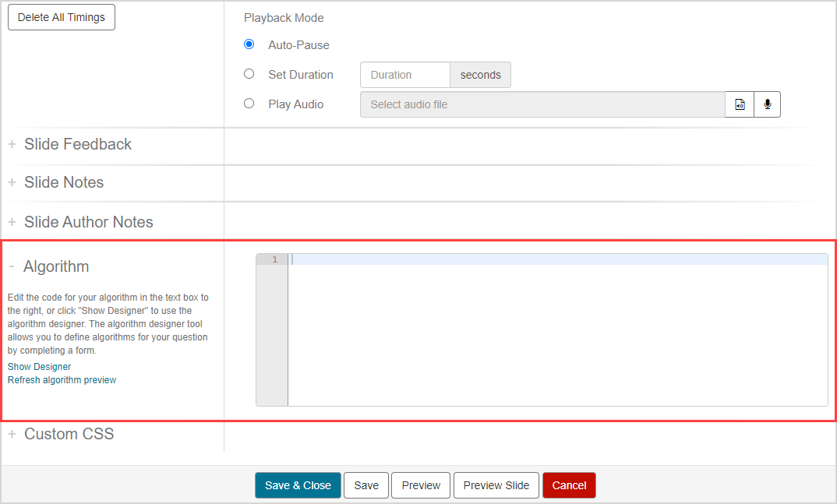
Task: Click into the Duration seconds field
Action: (404, 75)
